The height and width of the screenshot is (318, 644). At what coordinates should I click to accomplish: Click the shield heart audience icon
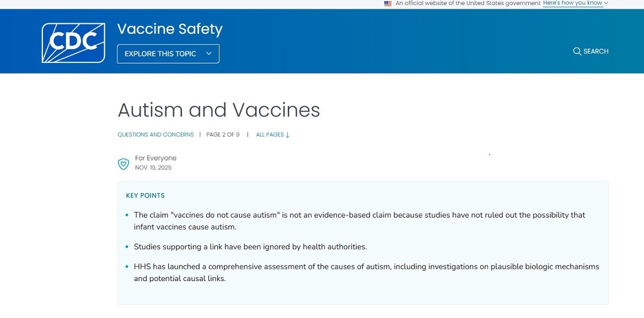(124, 163)
